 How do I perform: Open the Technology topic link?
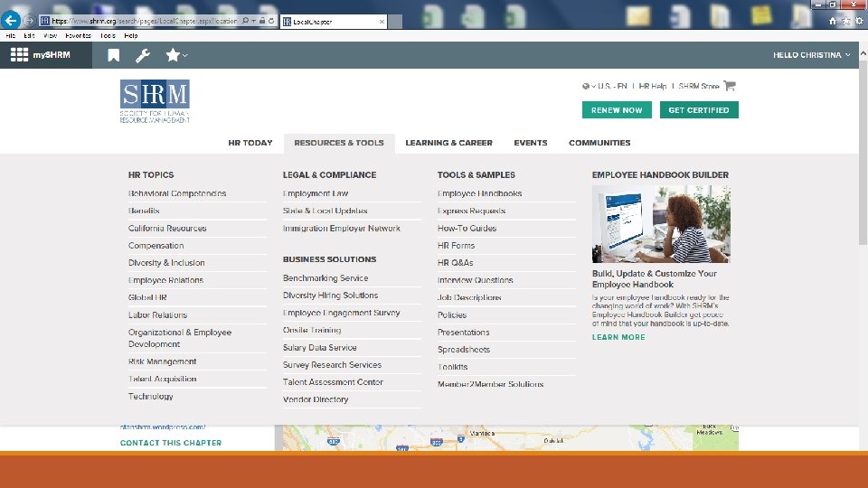click(x=151, y=396)
